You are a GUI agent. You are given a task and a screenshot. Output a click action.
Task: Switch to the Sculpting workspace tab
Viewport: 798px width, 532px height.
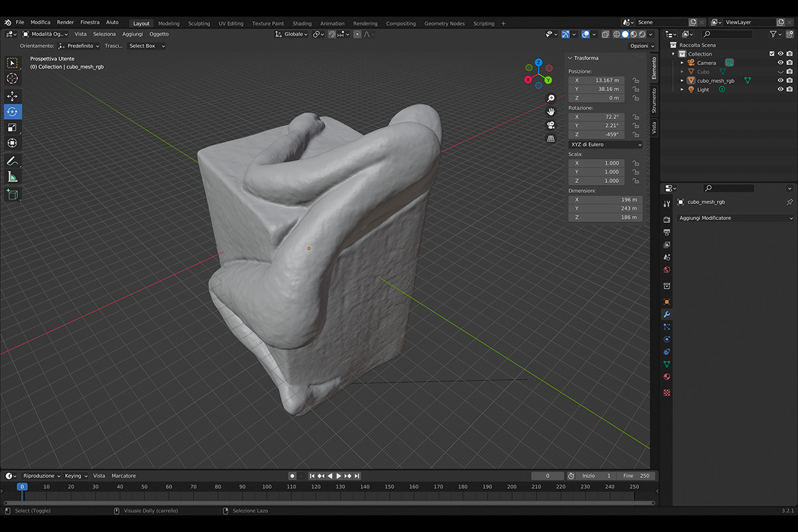[x=199, y=23]
